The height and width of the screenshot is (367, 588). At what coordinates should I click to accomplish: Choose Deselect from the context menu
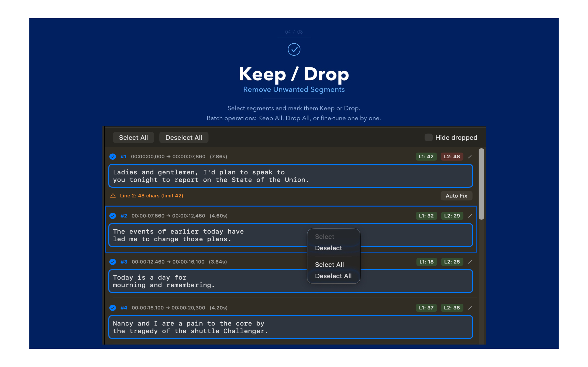point(328,248)
